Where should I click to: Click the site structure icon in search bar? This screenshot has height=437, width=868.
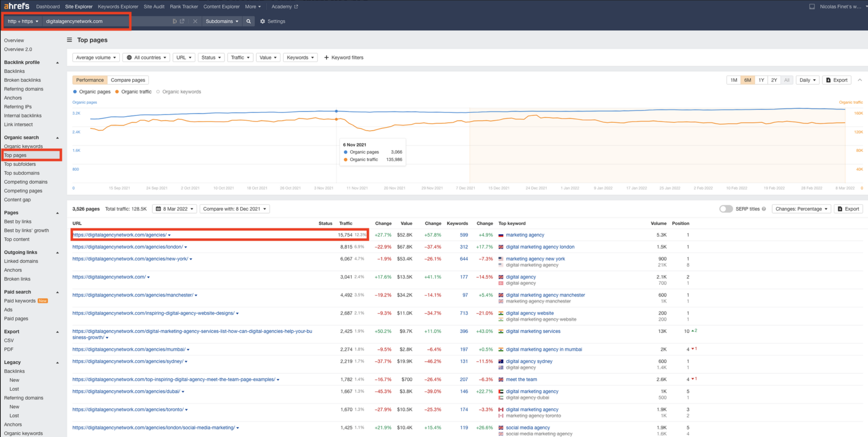(174, 21)
